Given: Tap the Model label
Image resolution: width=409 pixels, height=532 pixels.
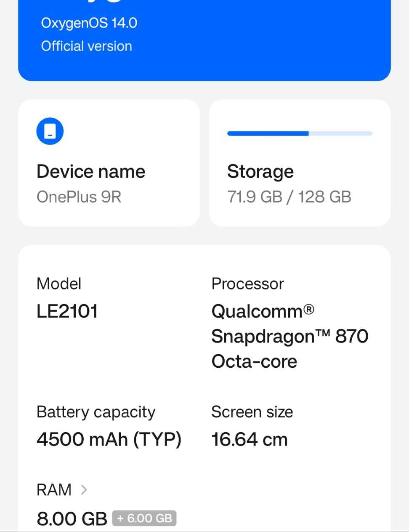Looking at the screenshot, I should (59, 284).
